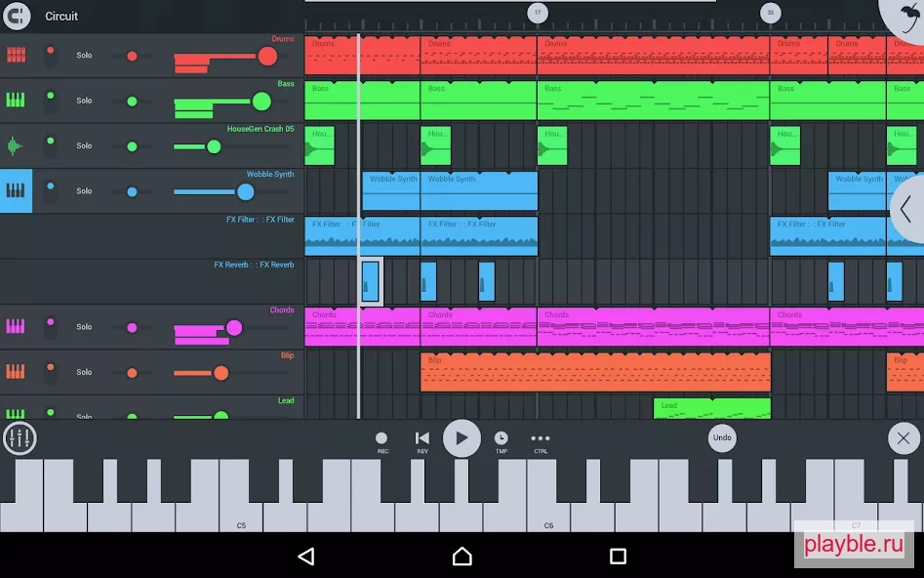Tap the Android back button
924x578 pixels.
(306, 557)
